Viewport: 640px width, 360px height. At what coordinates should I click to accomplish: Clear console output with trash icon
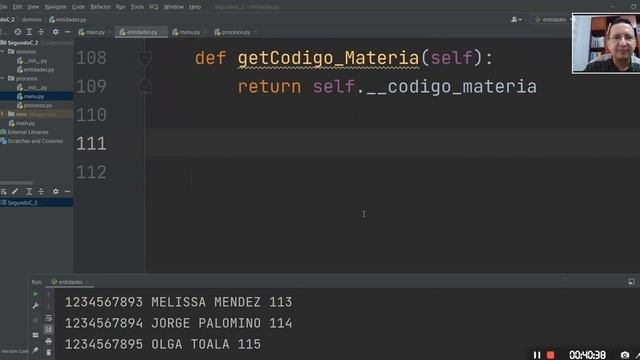tap(49, 352)
